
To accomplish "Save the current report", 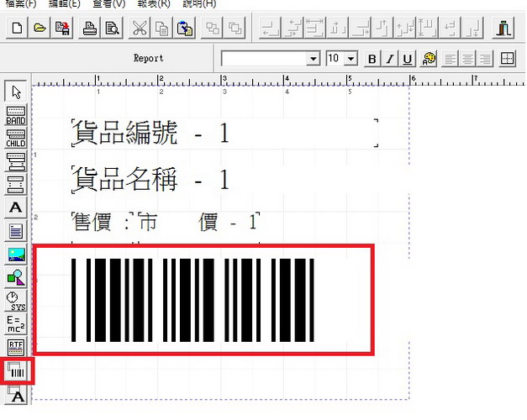I will point(62,28).
